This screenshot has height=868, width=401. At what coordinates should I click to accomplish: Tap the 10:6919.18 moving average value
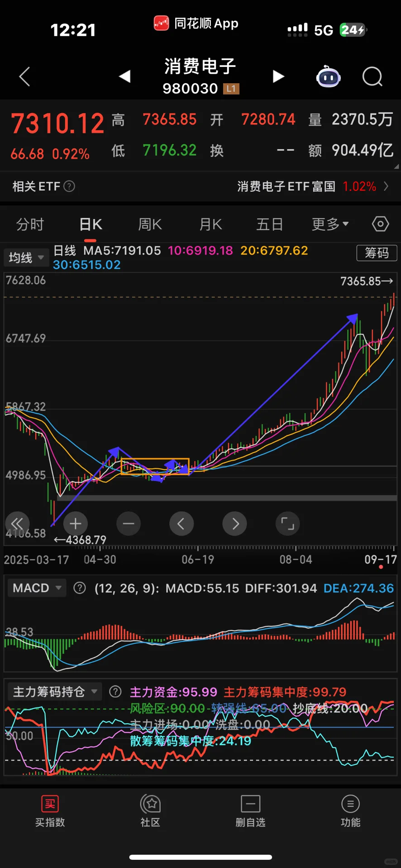[200, 250]
